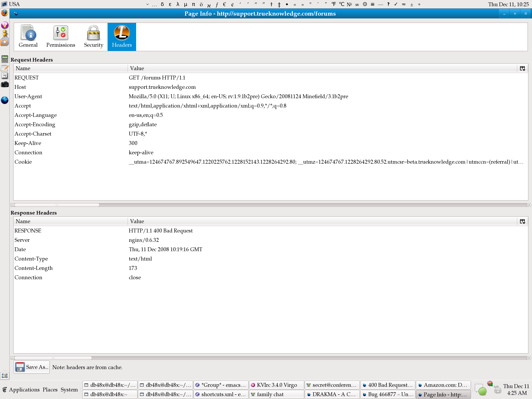Insert the degrees Fahrenheit ℉ symbol
The width and height of the screenshot is (532, 399).
(334, 4)
